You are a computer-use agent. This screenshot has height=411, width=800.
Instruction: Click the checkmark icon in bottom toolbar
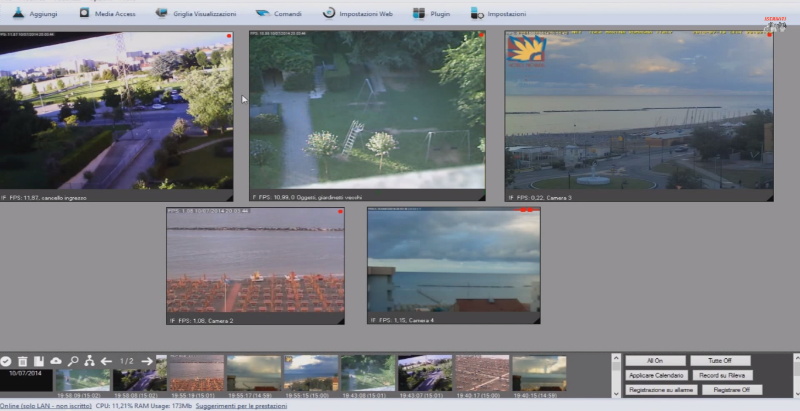6,361
